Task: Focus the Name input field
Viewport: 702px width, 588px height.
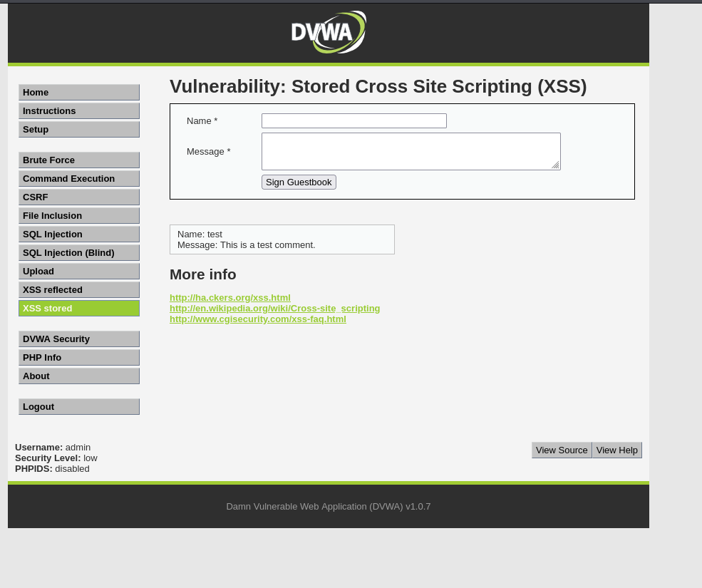Action: coord(354,121)
